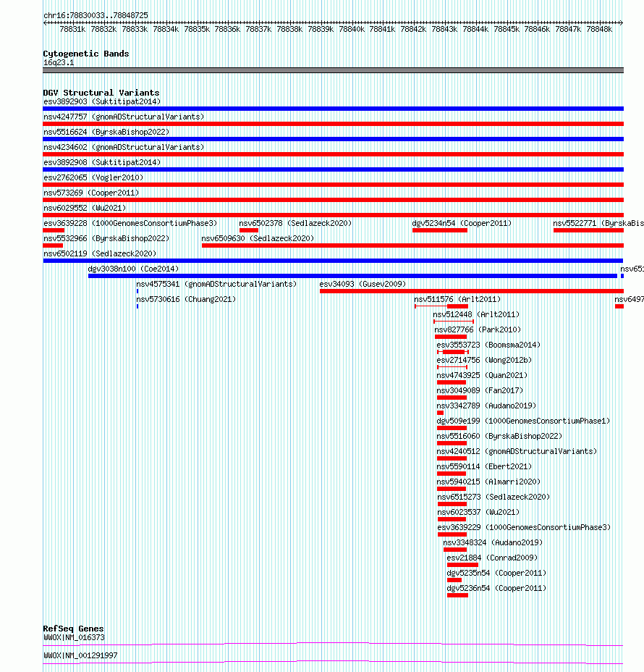Image resolution: width=644 pixels, height=672 pixels.
Task: Open nsv6029552 (Wu2021) variant
Action: pos(85,208)
